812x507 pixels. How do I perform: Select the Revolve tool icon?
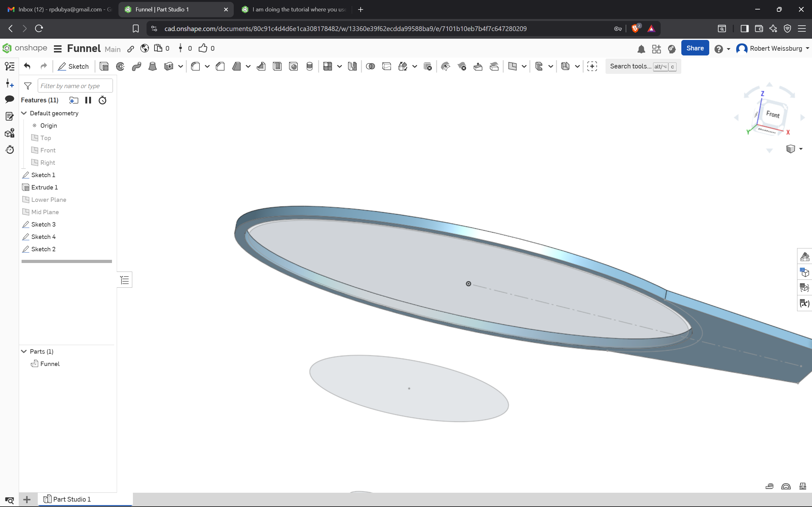click(x=120, y=67)
